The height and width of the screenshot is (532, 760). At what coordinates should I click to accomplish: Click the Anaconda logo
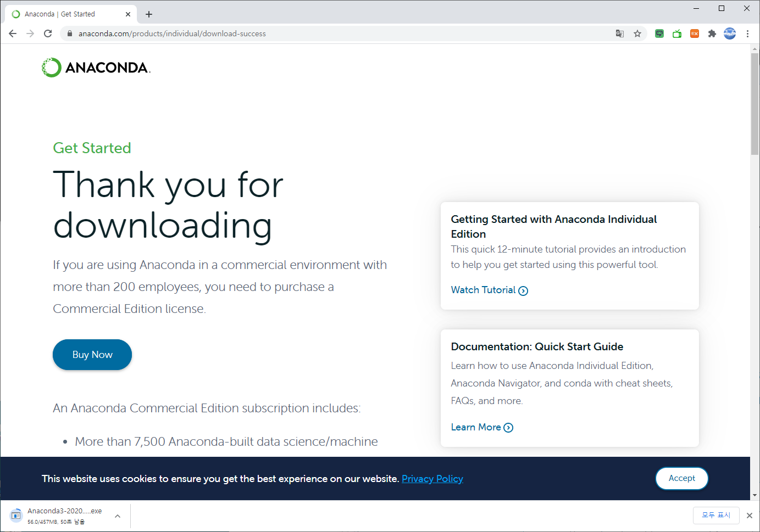click(96, 68)
